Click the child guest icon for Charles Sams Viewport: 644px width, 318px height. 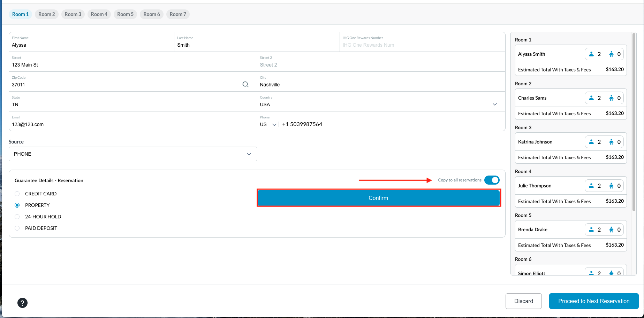click(611, 98)
